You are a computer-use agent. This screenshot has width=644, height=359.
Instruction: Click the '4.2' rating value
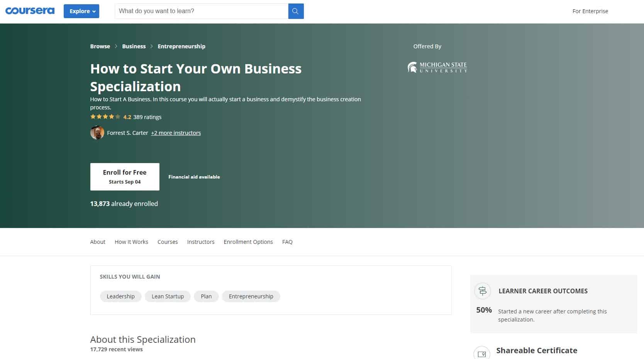coord(127,117)
